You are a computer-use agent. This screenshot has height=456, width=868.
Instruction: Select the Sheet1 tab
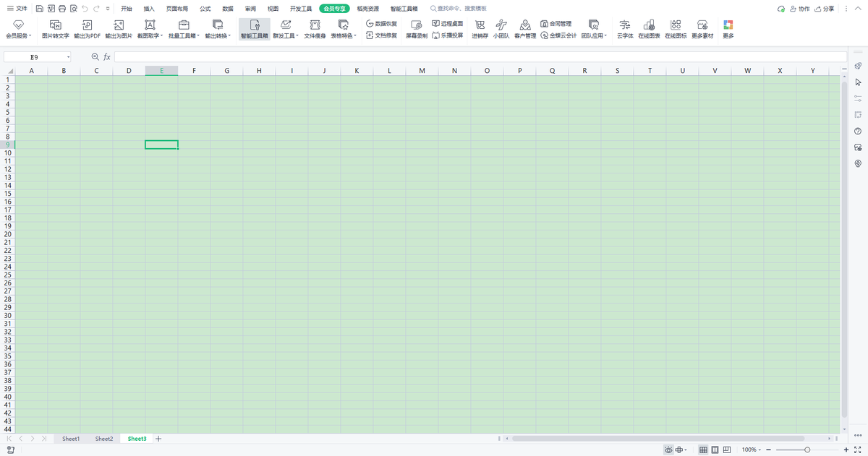[x=71, y=439]
